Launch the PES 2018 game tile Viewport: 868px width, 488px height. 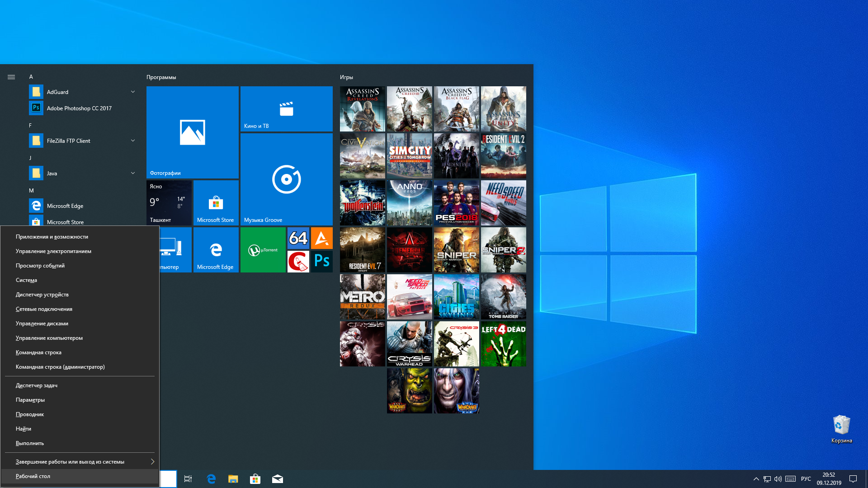(x=457, y=203)
